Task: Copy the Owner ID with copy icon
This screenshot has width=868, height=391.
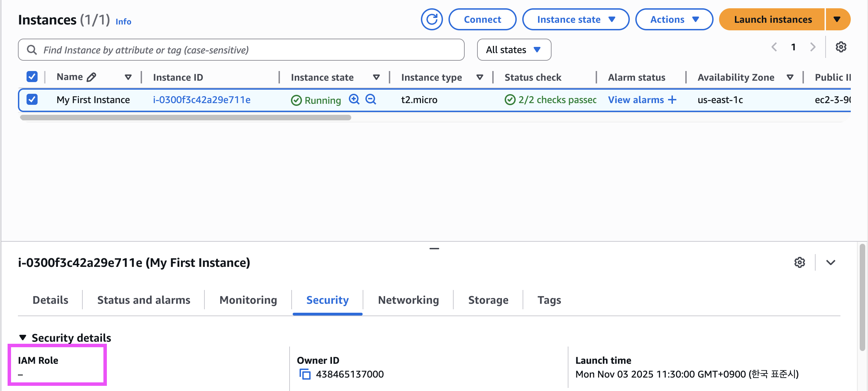Action: coord(305,374)
